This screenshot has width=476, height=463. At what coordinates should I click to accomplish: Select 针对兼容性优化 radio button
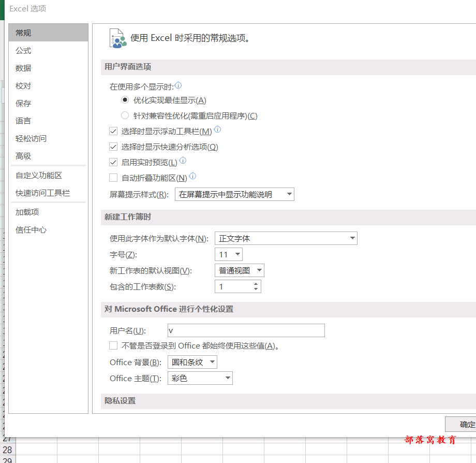click(125, 115)
